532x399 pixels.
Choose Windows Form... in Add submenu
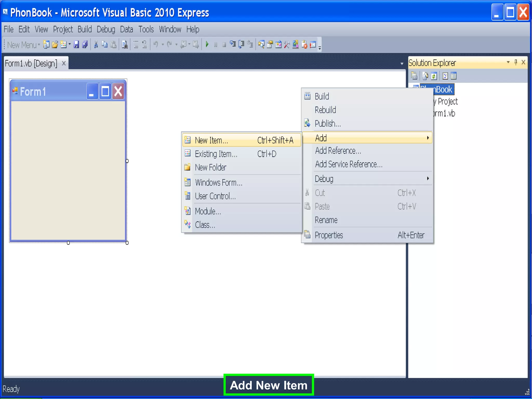pos(218,183)
